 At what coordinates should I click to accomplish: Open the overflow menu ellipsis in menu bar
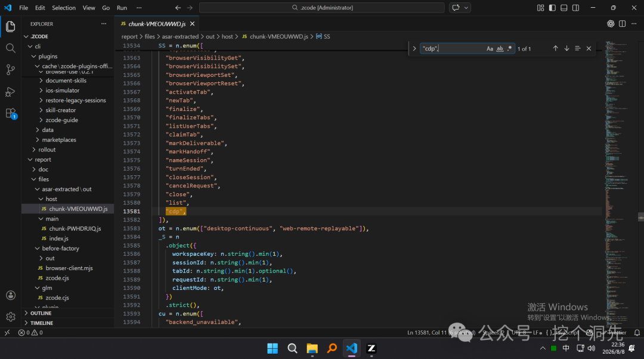pyautogui.click(x=139, y=8)
